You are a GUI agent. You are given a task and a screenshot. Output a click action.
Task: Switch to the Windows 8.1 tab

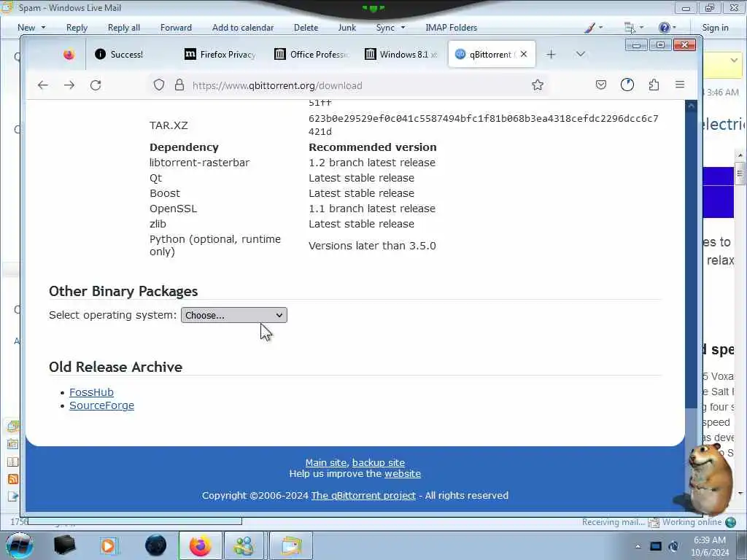(x=402, y=54)
